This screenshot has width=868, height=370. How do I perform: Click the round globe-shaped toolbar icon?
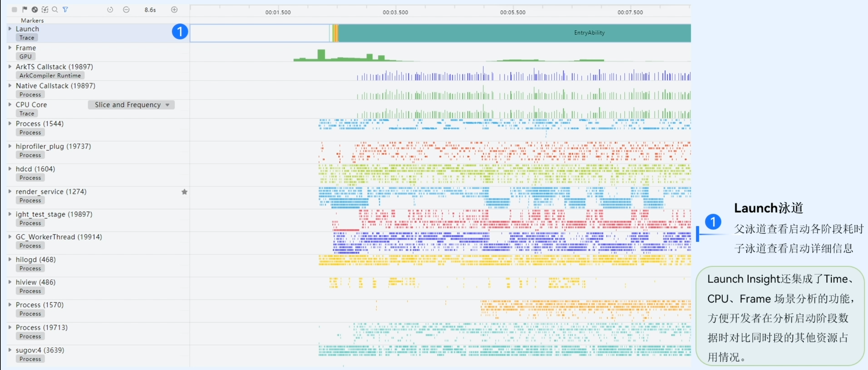click(x=35, y=9)
